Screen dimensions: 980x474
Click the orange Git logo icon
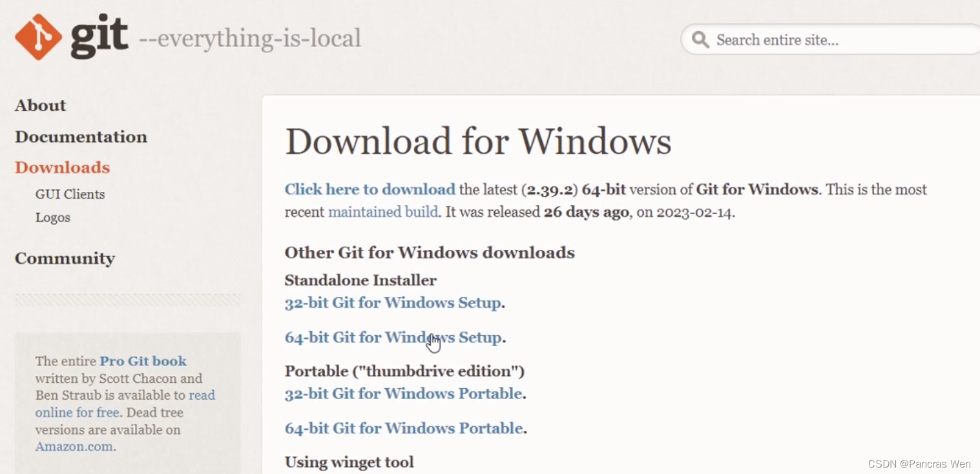click(39, 37)
